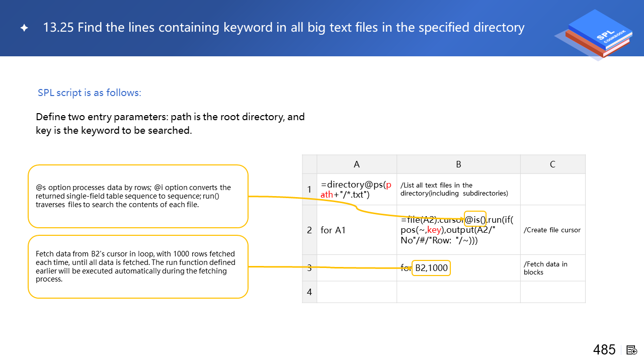
Task: Click the star bullet before the title
Action: (x=24, y=28)
